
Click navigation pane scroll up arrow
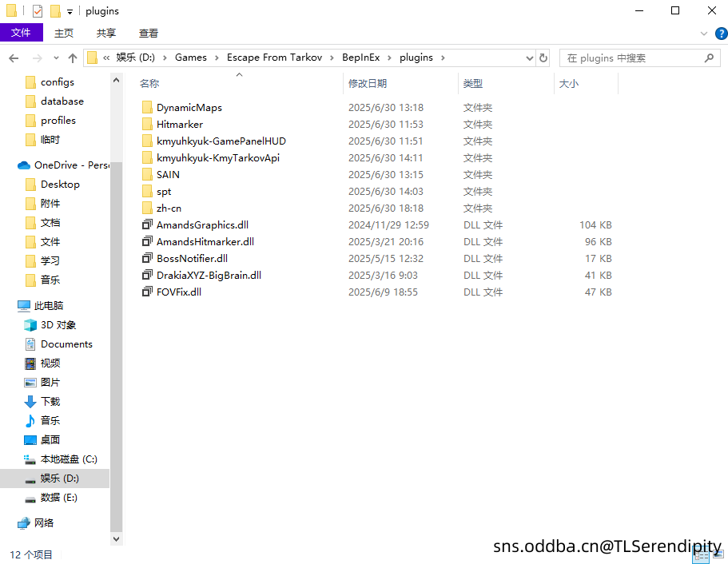116,81
